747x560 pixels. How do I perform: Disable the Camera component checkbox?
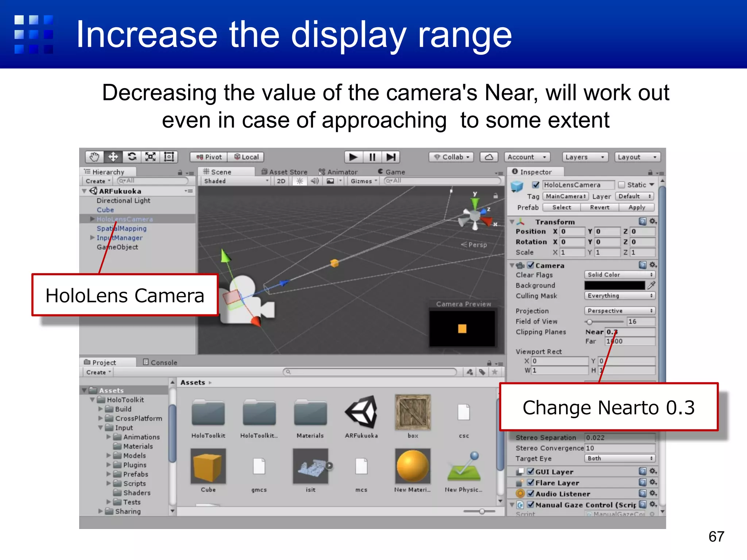(531, 265)
